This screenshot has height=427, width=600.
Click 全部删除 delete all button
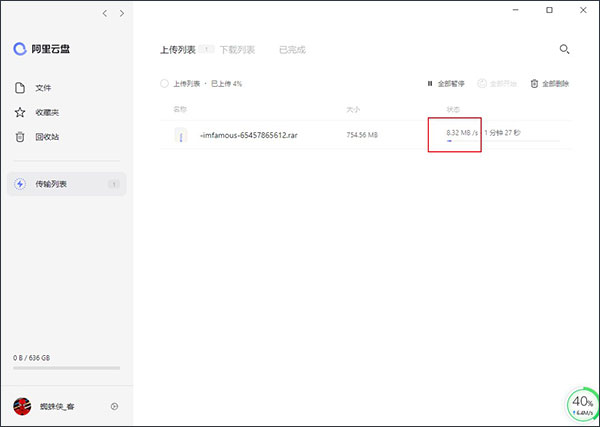pos(549,83)
